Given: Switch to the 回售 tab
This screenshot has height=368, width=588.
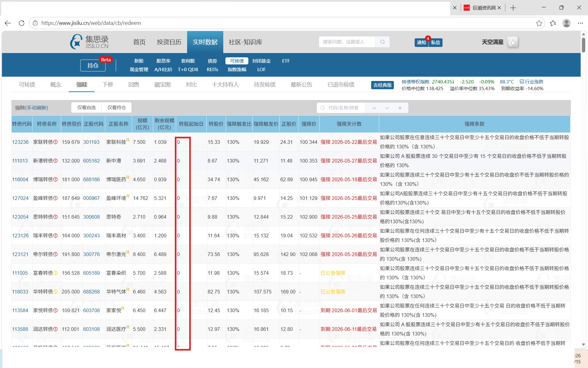Looking at the screenshot, I should [134, 85].
